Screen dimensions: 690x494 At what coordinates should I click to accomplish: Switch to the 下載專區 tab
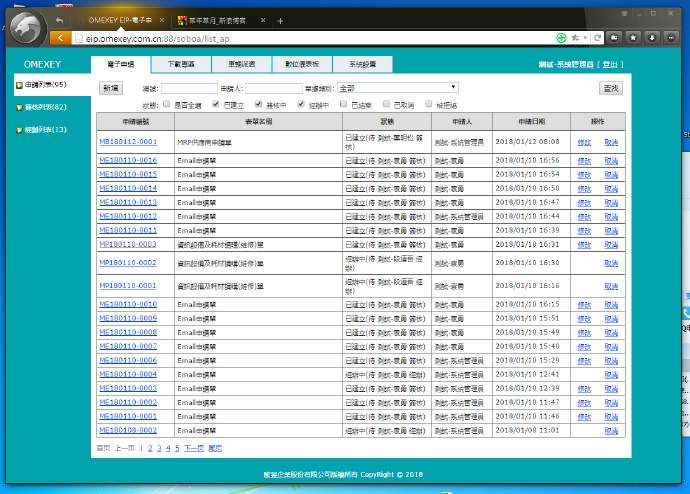(181, 64)
